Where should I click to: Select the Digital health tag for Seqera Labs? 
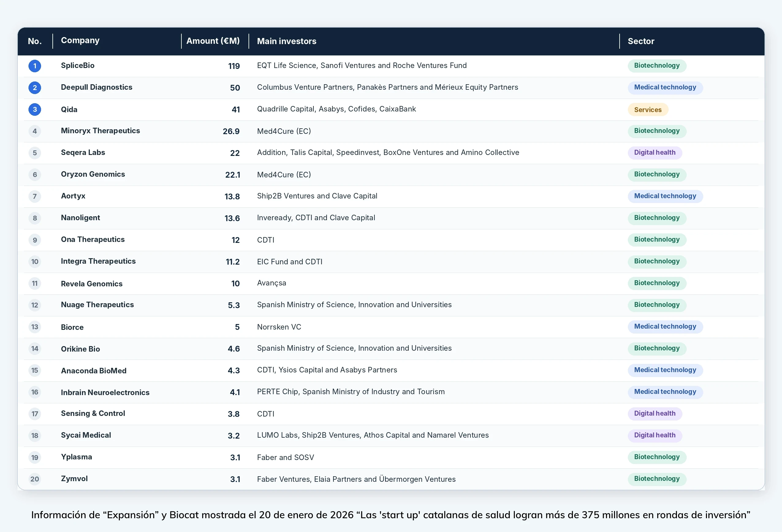coord(655,153)
